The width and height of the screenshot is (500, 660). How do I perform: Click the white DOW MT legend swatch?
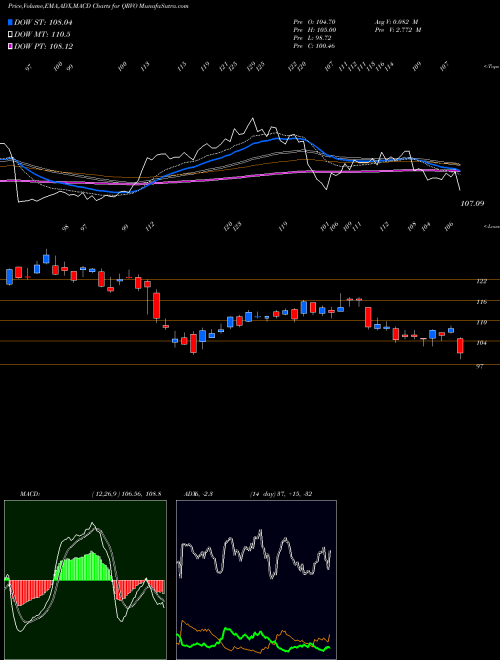[x=10, y=35]
